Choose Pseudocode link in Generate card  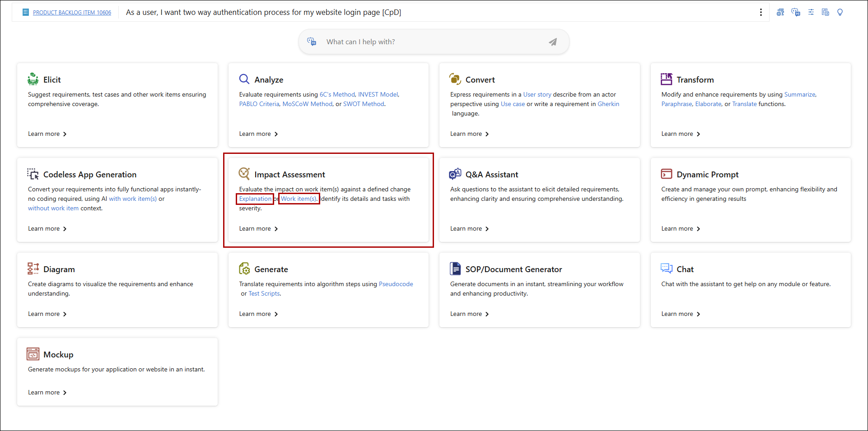396,284
